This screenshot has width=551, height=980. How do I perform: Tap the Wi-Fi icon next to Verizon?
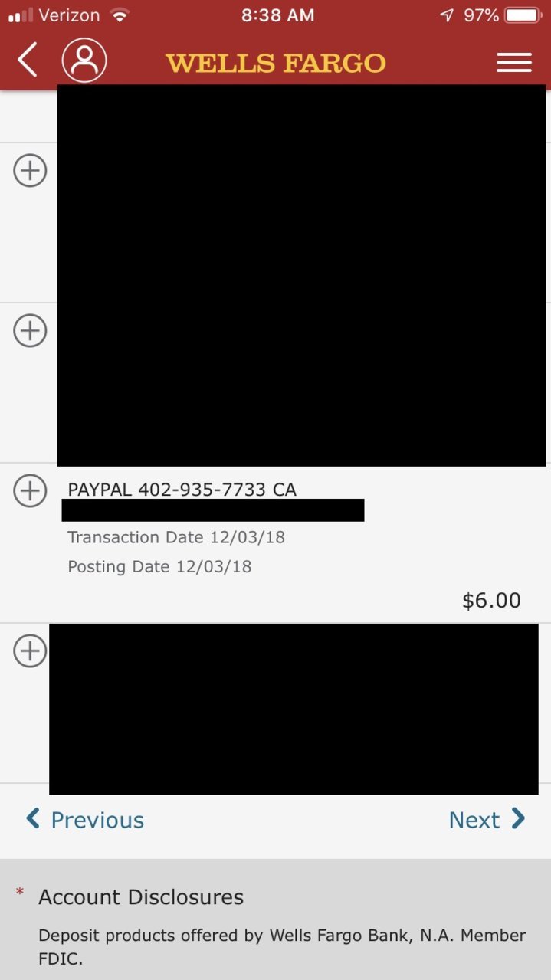(120, 15)
